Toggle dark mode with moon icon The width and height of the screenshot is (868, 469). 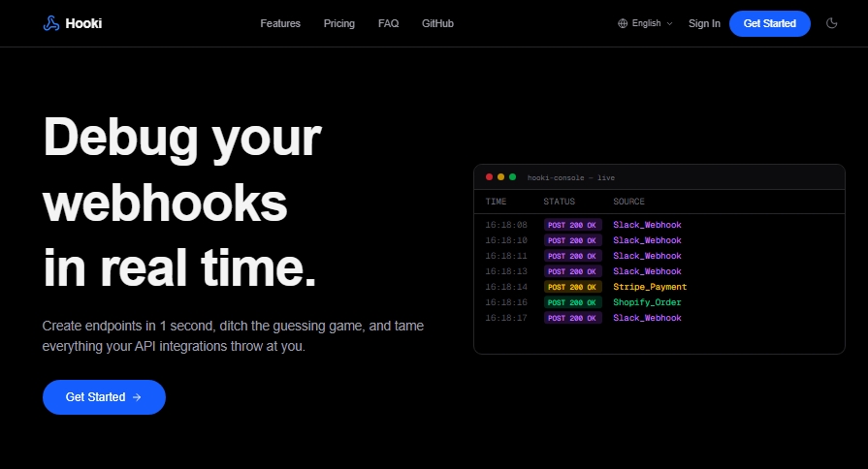point(831,23)
